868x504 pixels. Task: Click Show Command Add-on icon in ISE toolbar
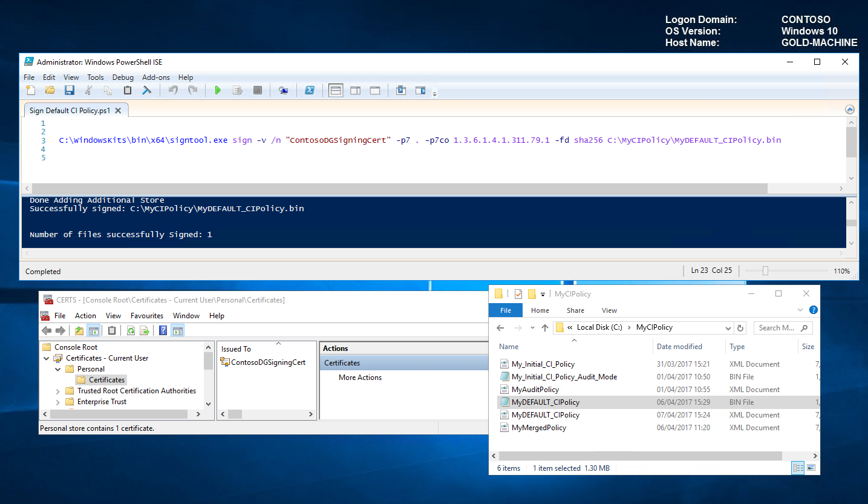420,91
